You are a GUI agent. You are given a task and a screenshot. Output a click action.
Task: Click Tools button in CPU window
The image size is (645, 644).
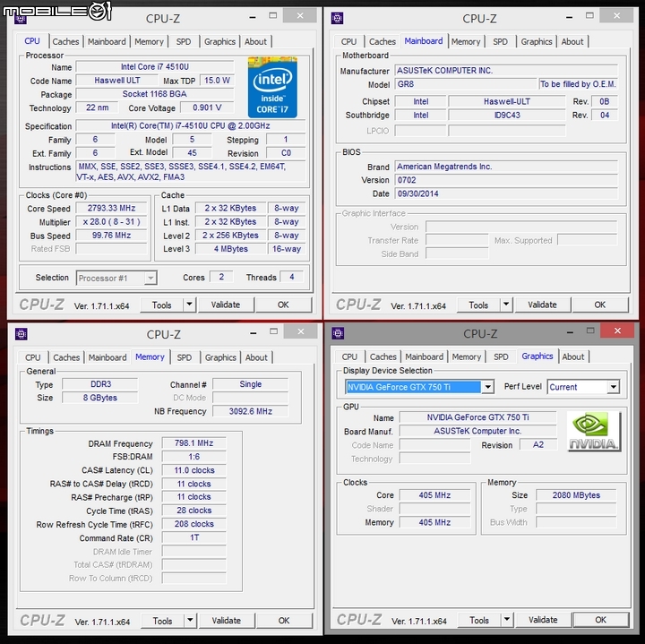161,305
